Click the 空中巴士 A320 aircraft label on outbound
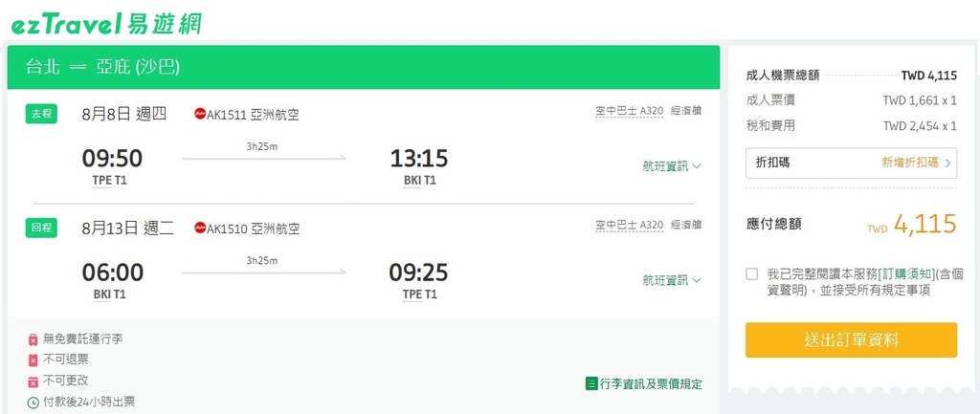Screen dimensions: 980x414 coord(630,111)
